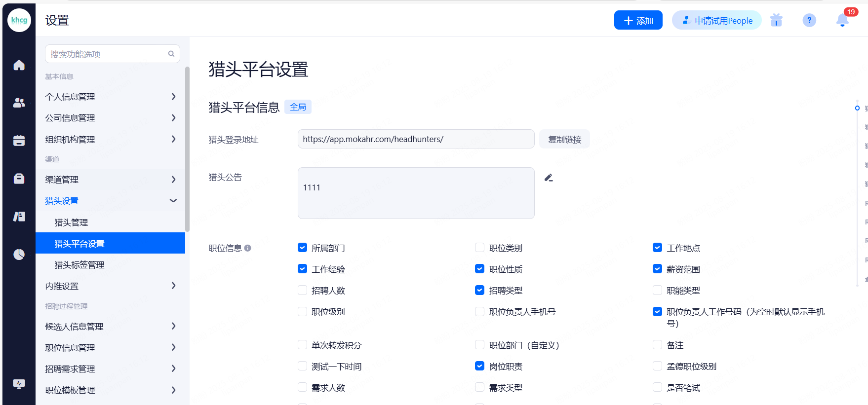Toggle the 薪资范围 checkbox

pos(657,269)
